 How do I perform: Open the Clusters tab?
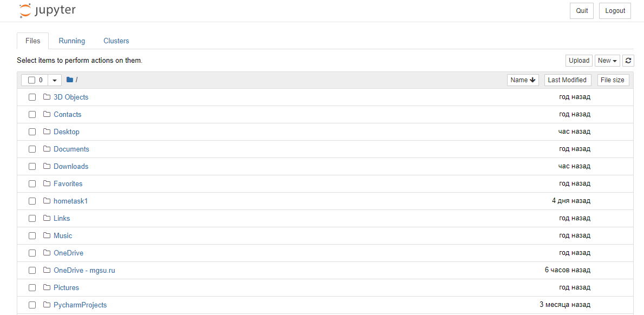[116, 41]
